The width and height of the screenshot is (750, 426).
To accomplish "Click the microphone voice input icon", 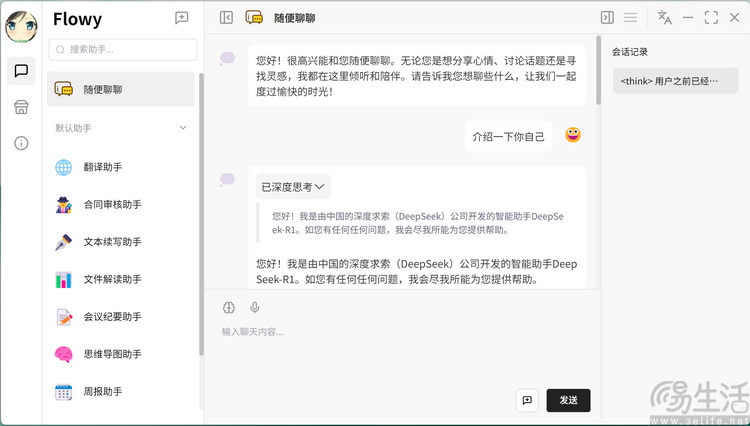I will pyautogui.click(x=255, y=308).
